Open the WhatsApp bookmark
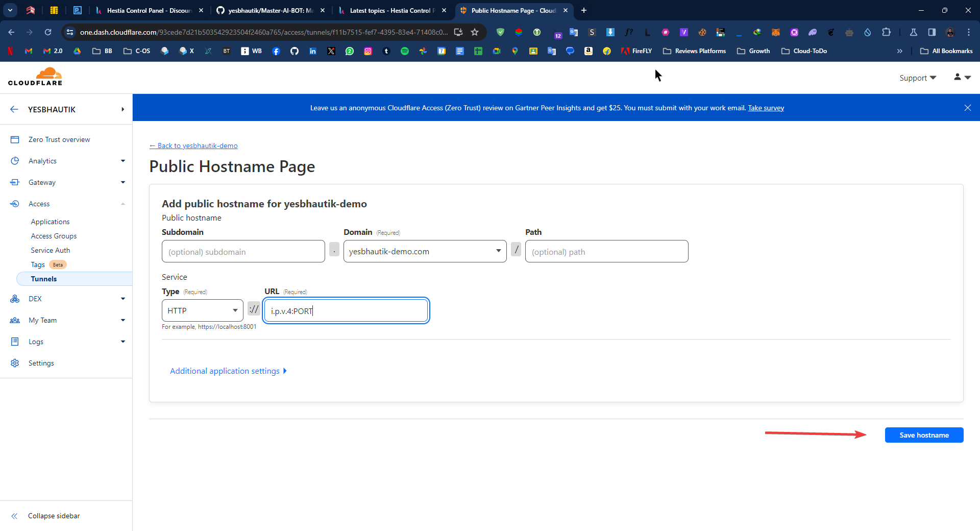Viewport: 980px width, 531px height. coord(350,51)
